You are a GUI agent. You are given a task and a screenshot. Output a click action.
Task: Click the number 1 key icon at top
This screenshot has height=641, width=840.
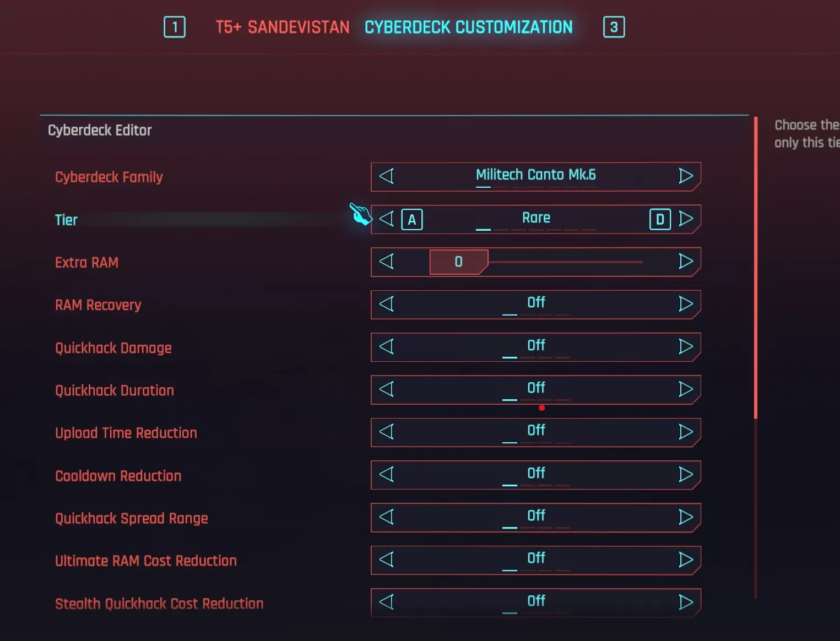point(175,27)
